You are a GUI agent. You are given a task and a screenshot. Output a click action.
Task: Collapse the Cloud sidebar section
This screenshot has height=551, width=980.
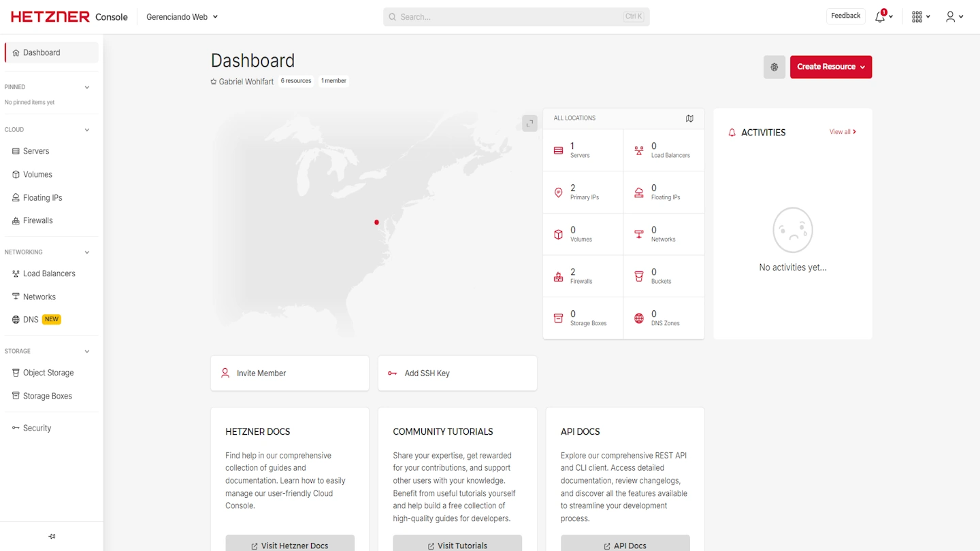(x=86, y=130)
